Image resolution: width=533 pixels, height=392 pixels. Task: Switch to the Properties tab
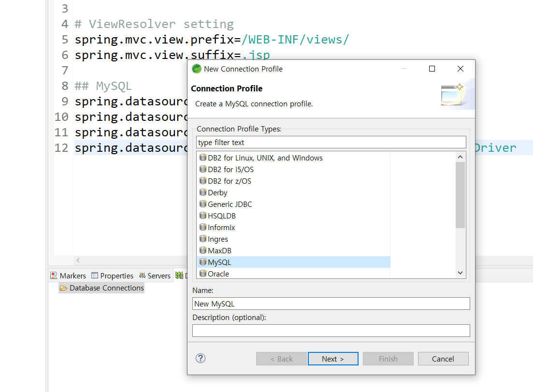click(x=113, y=276)
